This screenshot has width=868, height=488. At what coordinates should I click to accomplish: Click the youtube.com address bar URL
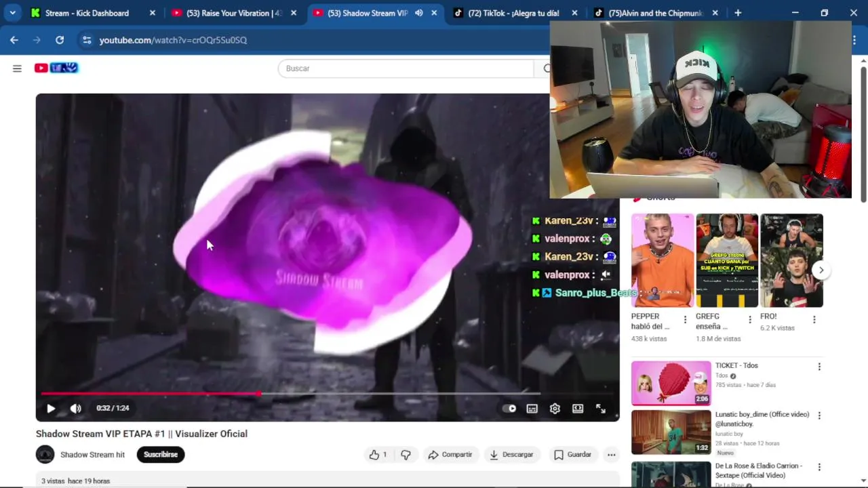[x=173, y=40]
